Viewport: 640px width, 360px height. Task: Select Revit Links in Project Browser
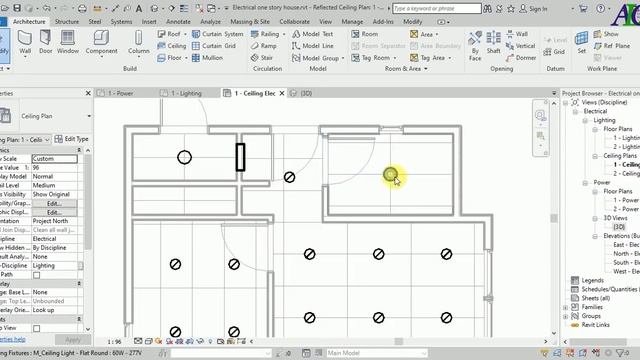[x=596, y=325]
